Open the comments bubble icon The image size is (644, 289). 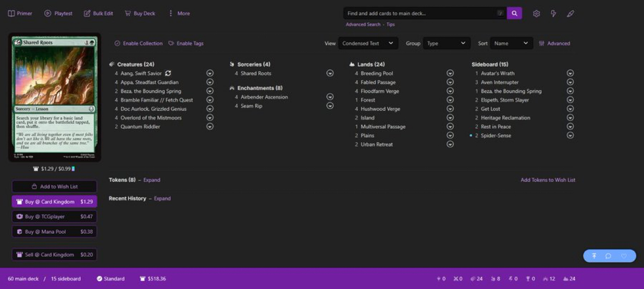[x=608, y=256]
